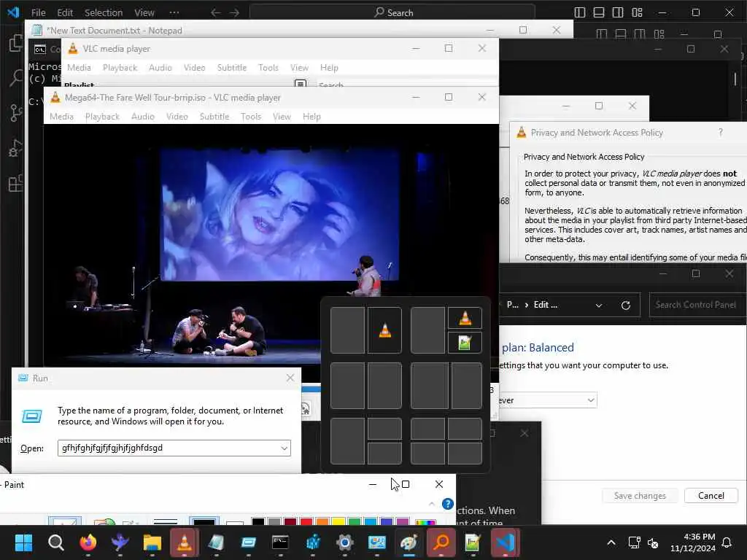
Task: Click Cancel in power plan settings
Action: point(711,496)
